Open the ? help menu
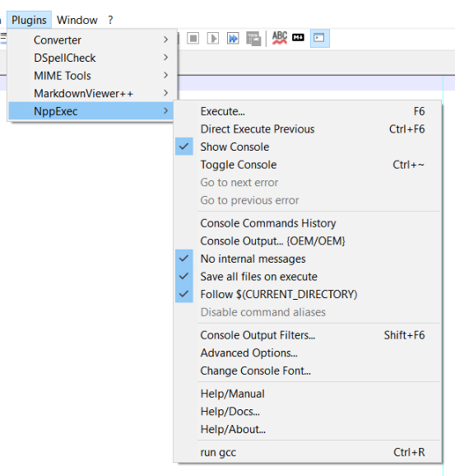 [110, 20]
